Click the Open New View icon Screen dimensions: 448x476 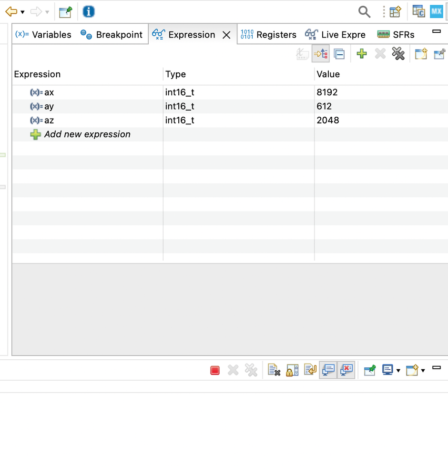tap(421, 54)
